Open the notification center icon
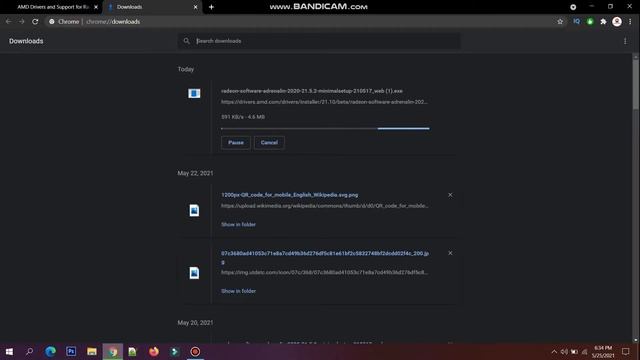Viewport: 640px width, 360px height. pyautogui.click(x=625, y=351)
